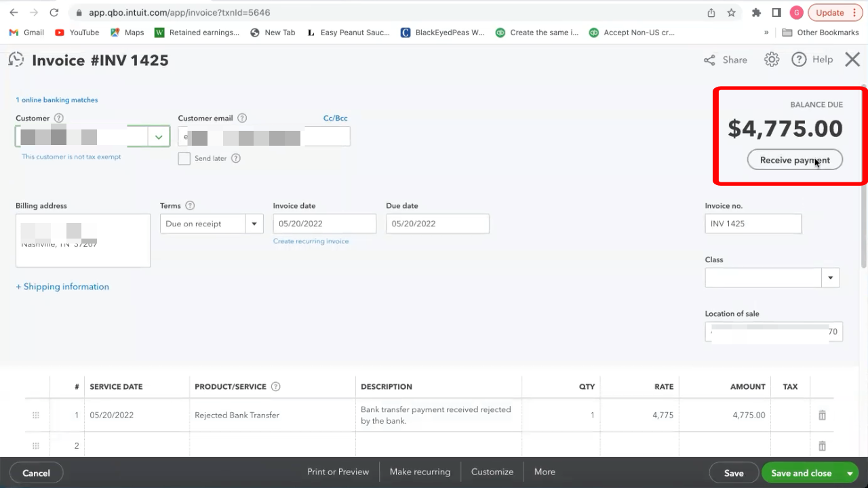Click This customer is not tax exempt
868x488 pixels.
click(71, 157)
